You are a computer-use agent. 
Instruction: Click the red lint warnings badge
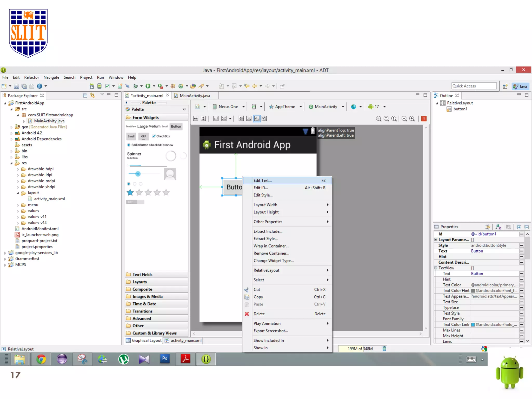click(x=424, y=119)
